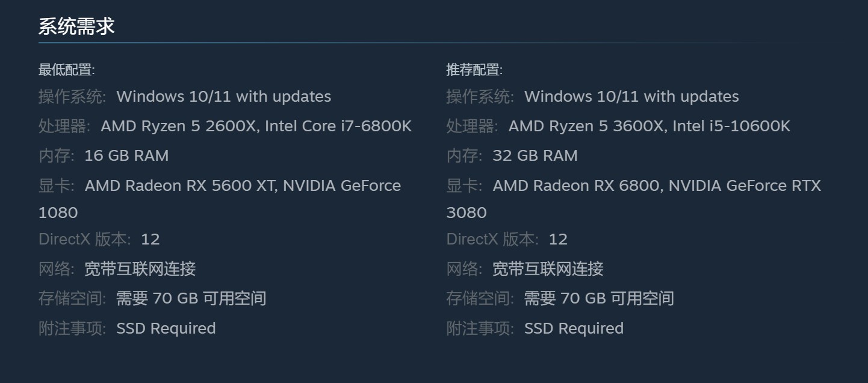This screenshot has height=383, width=868.
Task: Click the 3080 text in recommended graphics
Action: coord(467,213)
